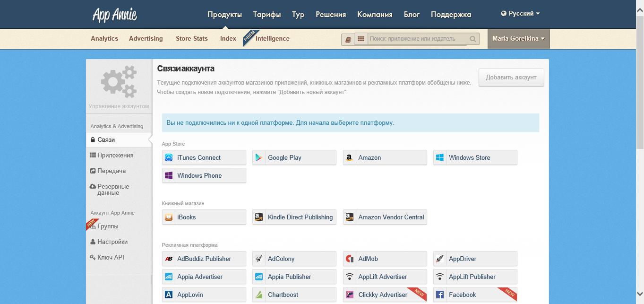Click the App Annie logo

coord(114,15)
